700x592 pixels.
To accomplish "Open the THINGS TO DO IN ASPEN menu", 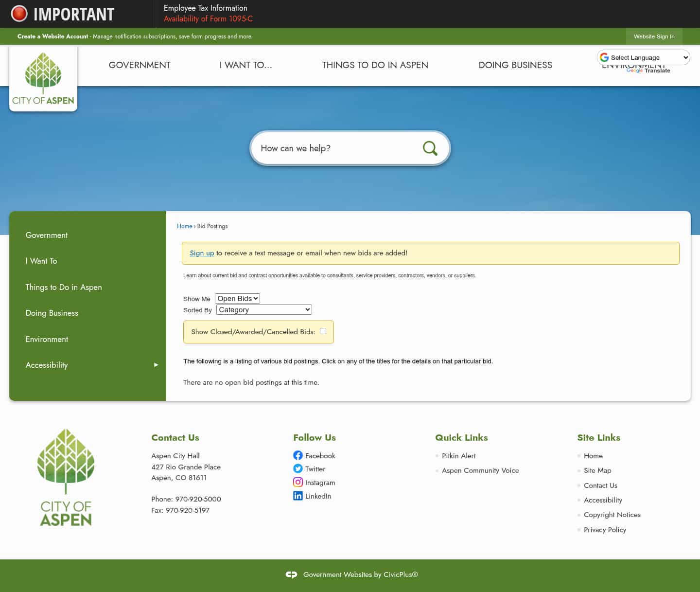I will coord(375,65).
